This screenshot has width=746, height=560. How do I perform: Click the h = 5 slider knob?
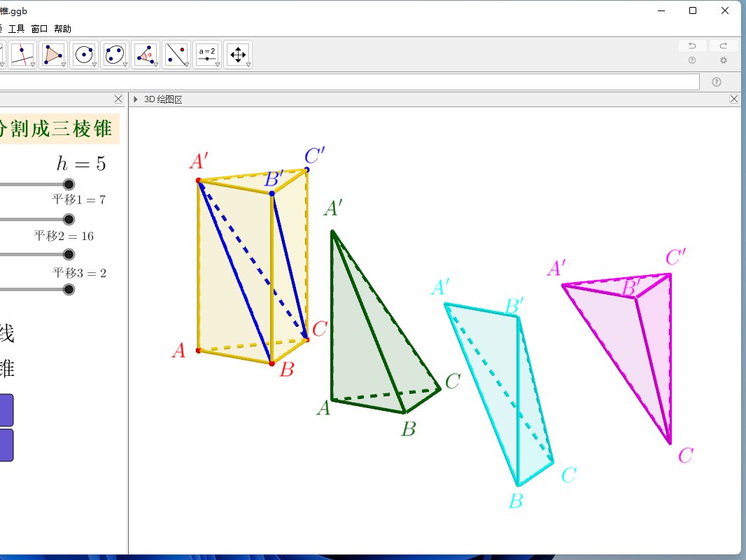(69, 185)
